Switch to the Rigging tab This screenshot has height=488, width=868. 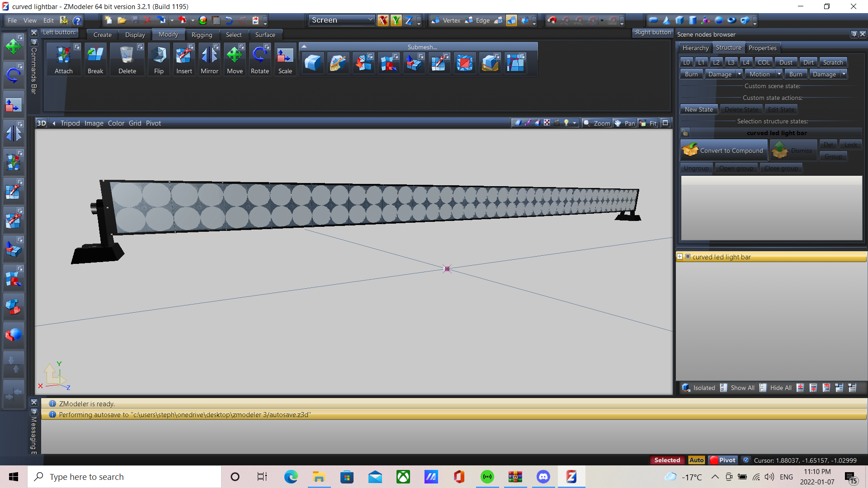[x=202, y=35]
